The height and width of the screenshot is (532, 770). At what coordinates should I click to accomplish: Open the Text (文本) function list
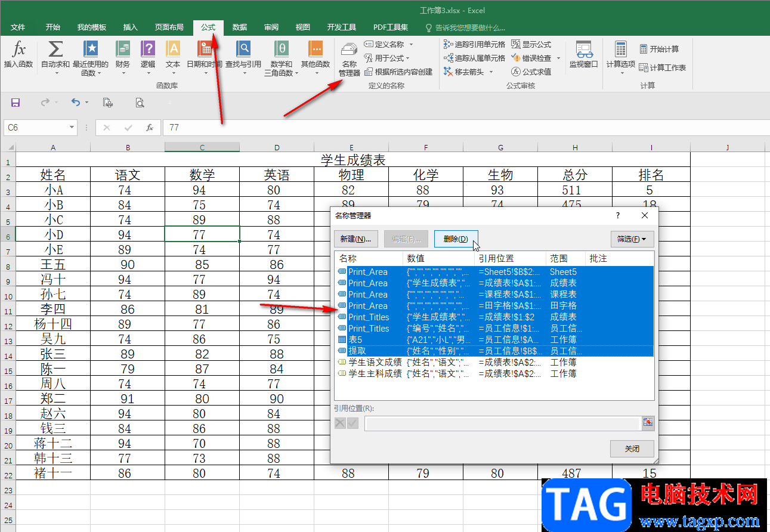point(173,58)
